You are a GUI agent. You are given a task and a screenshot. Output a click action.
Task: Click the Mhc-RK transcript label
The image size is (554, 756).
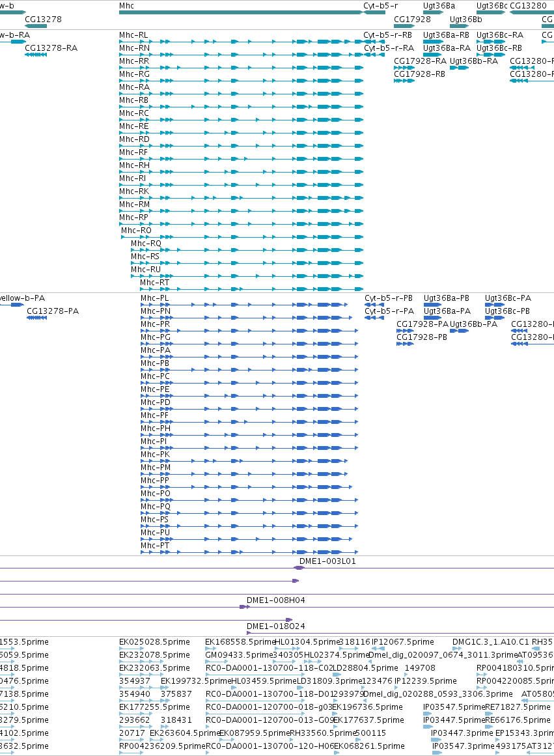click(134, 191)
